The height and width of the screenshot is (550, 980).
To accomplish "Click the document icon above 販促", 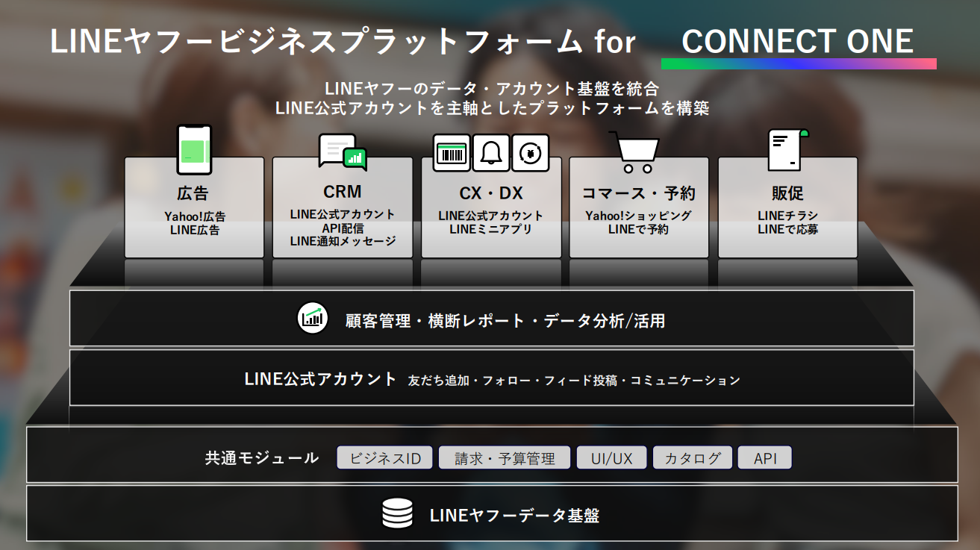I will click(788, 151).
